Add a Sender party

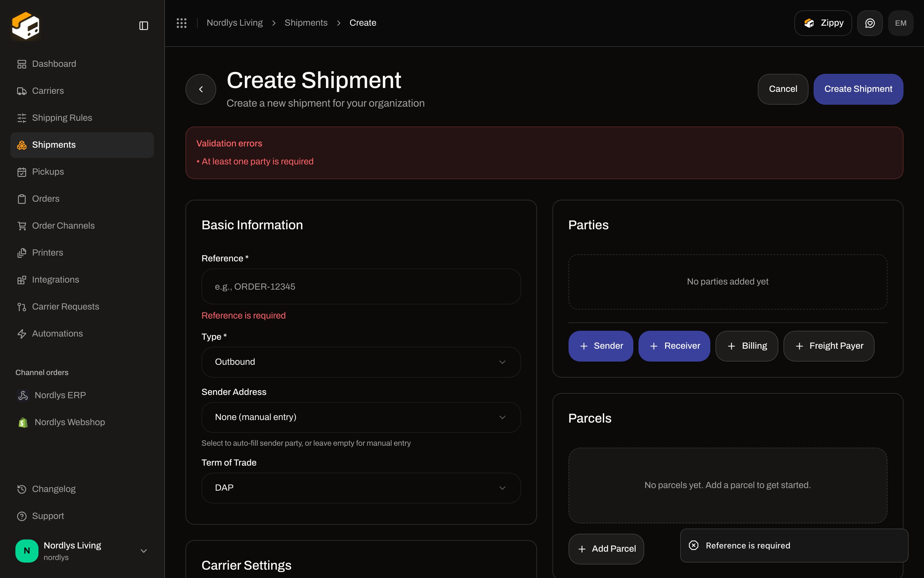[601, 346]
